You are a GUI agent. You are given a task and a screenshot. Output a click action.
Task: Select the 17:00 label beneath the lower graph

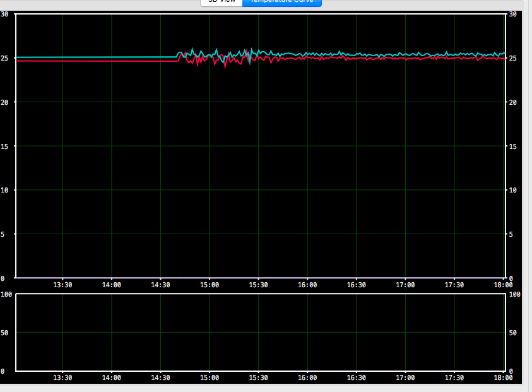click(x=405, y=377)
